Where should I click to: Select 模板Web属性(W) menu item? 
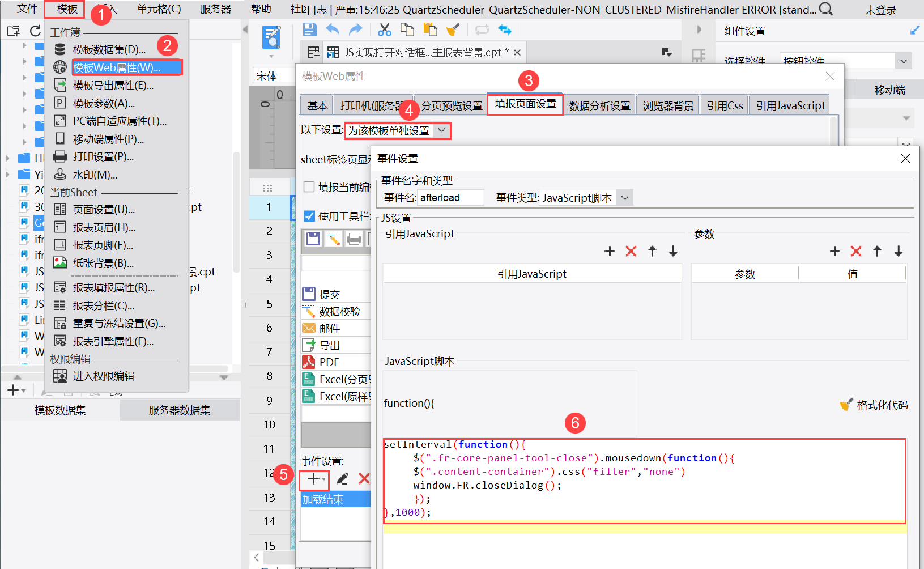coord(127,67)
